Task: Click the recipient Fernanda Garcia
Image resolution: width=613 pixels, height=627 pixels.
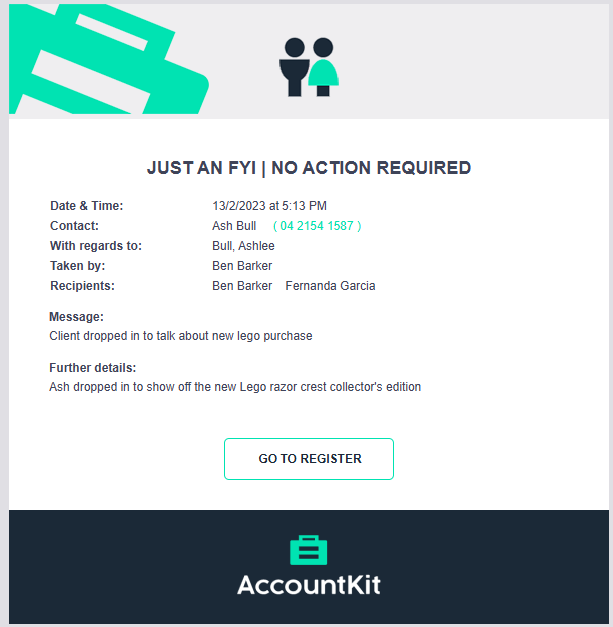Action: point(330,286)
